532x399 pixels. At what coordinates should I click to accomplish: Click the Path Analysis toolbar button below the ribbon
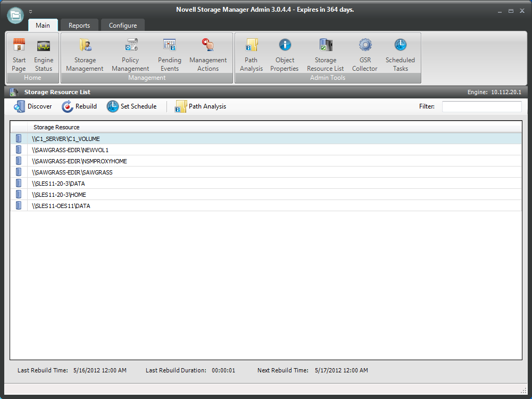click(201, 106)
